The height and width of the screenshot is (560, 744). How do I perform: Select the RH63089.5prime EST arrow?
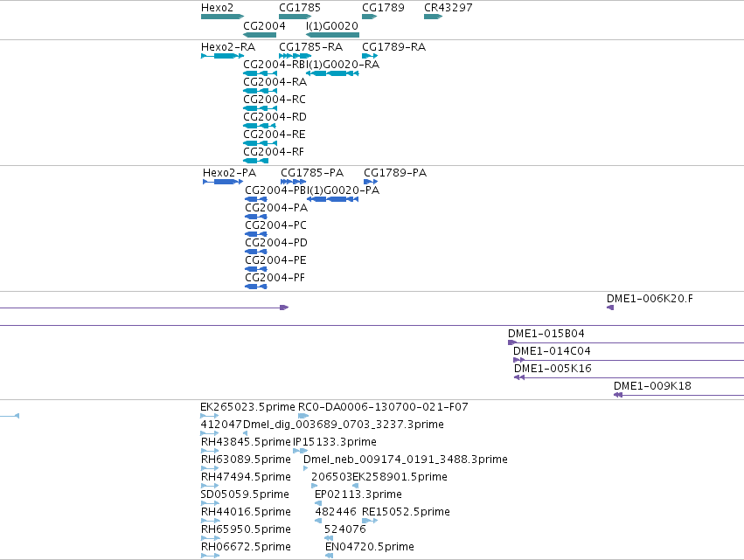pos(210,468)
